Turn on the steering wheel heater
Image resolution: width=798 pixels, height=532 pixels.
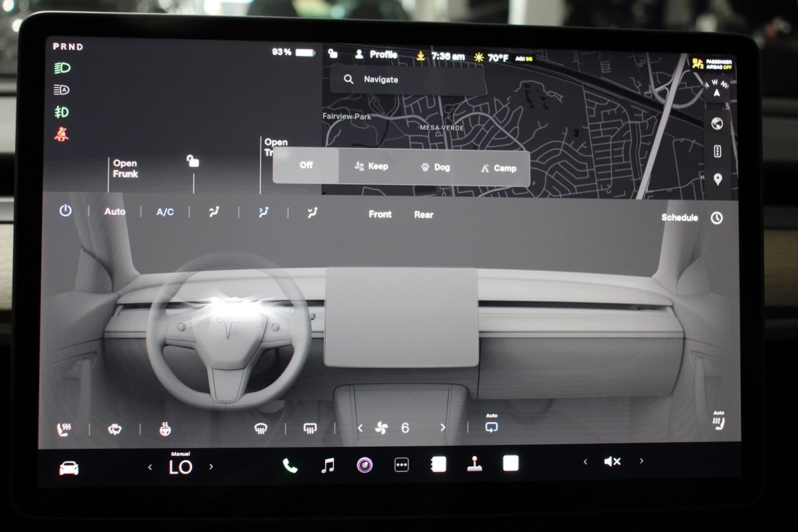tap(165, 429)
